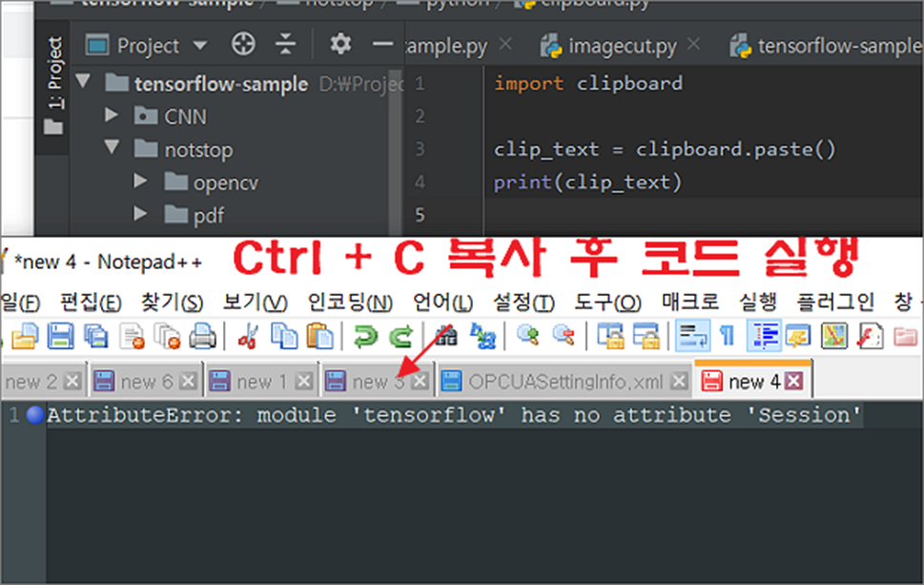Collapse the tensorflow-sample root folder
The height and width of the screenshot is (585, 924).
tap(83, 81)
